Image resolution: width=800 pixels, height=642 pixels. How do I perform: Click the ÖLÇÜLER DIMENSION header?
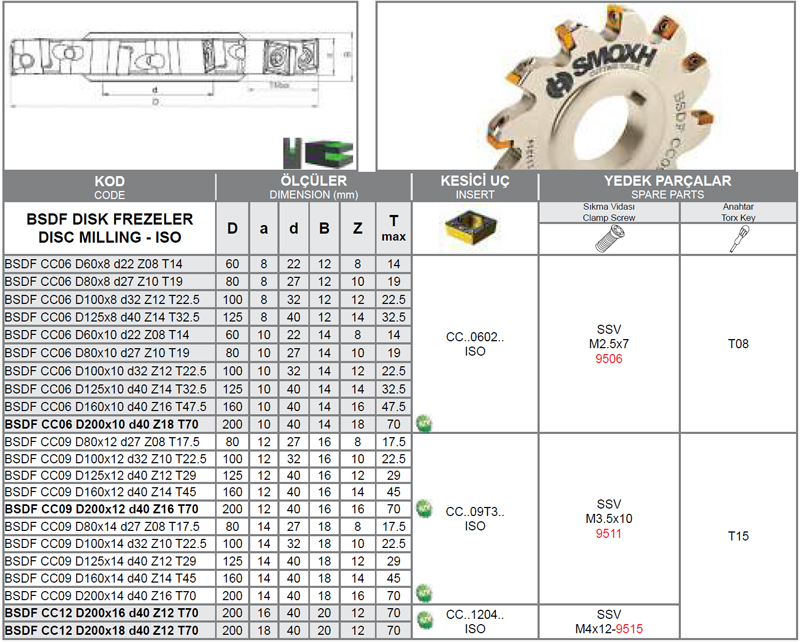click(x=313, y=187)
